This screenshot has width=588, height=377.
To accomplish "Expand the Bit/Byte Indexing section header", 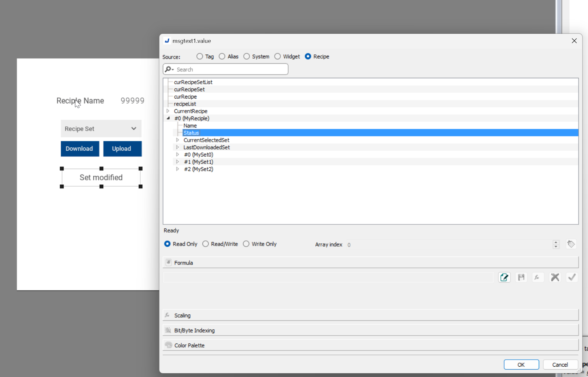I will click(370, 330).
